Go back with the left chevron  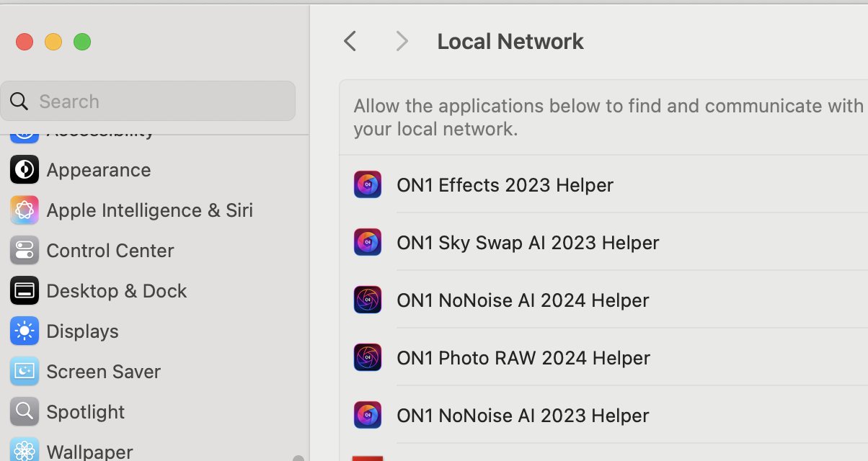pyautogui.click(x=350, y=41)
